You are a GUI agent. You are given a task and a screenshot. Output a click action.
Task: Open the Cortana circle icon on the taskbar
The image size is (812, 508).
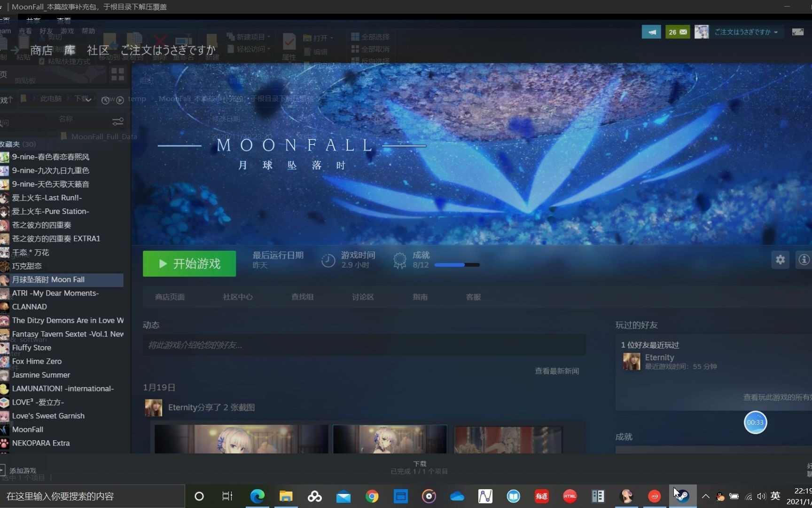[x=199, y=496]
